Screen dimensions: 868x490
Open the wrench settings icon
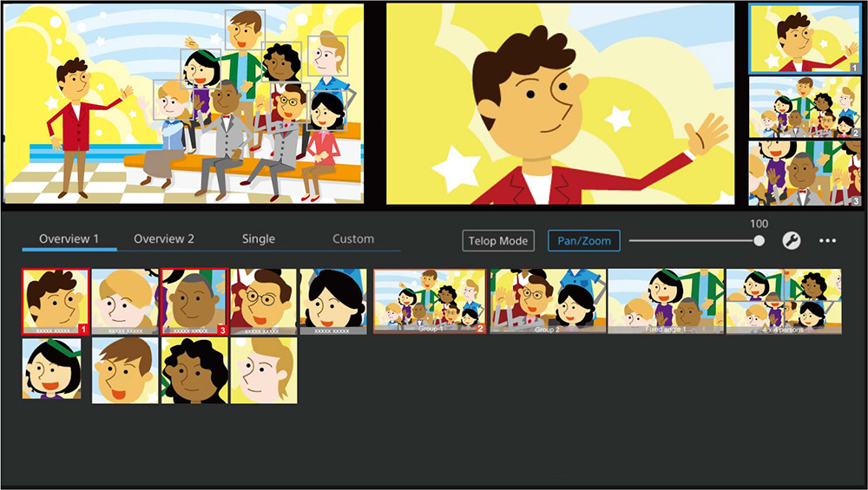[x=792, y=241]
